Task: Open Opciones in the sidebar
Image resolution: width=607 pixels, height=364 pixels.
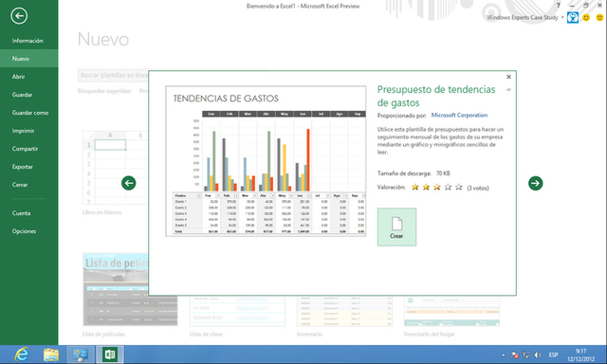Action: coord(24,231)
